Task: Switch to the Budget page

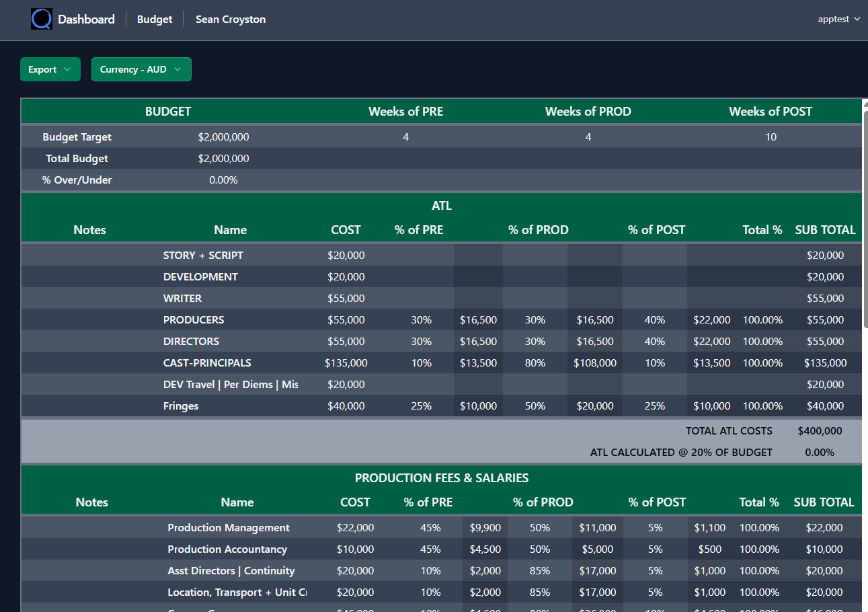Action: pos(154,19)
